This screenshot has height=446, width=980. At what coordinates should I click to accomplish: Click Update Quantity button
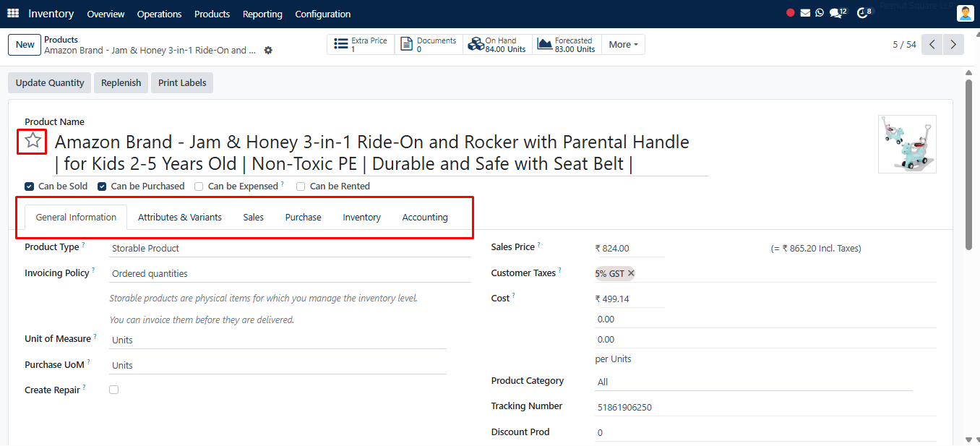pyautogui.click(x=50, y=83)
